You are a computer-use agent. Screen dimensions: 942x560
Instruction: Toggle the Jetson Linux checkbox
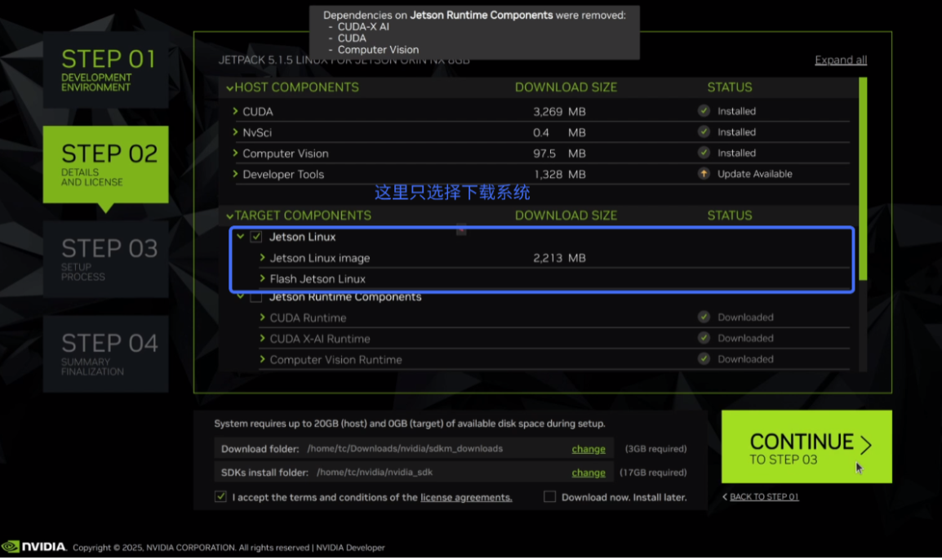click(256, 237)
